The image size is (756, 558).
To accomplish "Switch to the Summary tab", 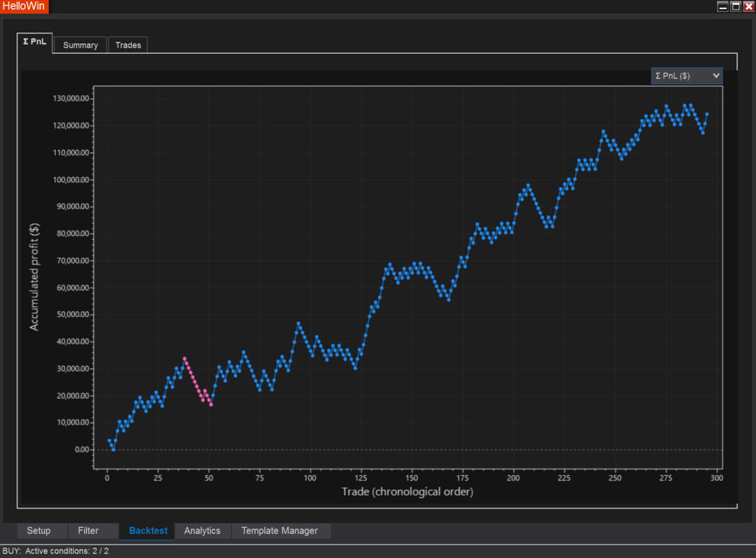I will coord(80,45).
